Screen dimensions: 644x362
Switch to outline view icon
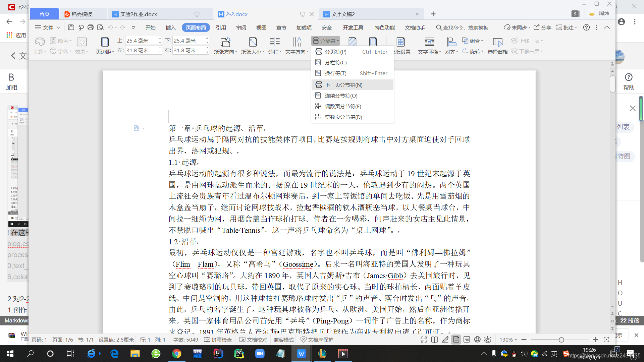click(x=467, y=340)
